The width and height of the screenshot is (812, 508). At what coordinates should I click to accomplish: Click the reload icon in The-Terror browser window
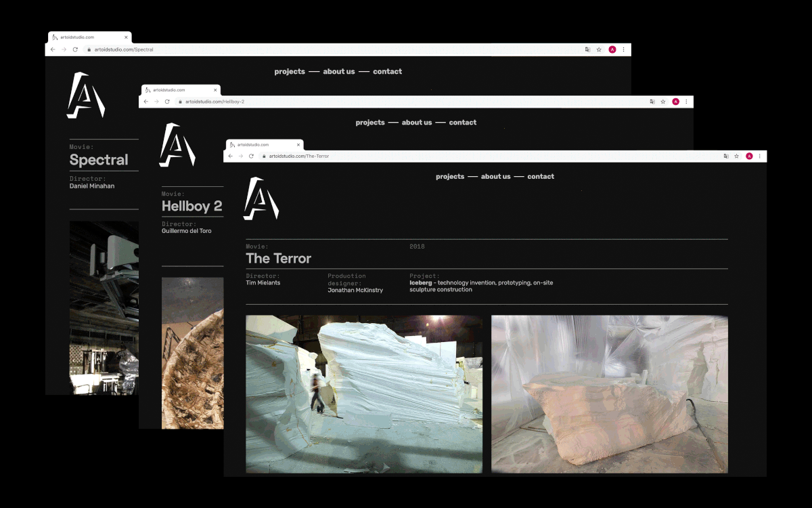(x=251, y=156)
